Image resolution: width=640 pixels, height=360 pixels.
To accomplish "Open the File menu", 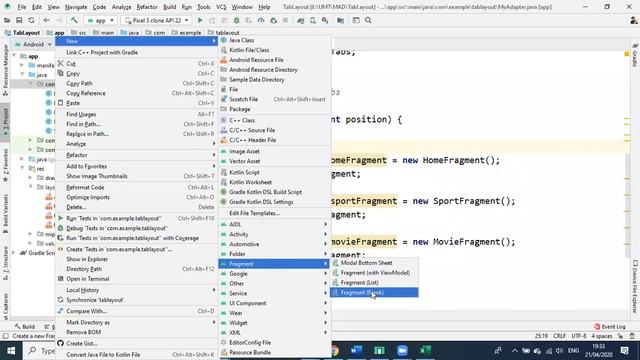I will pos(22,7).
